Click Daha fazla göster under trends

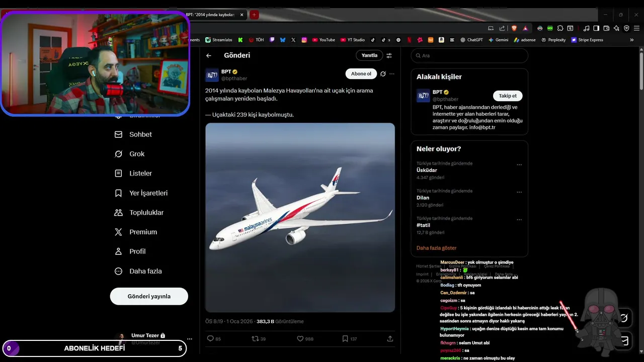coord(437,248)
